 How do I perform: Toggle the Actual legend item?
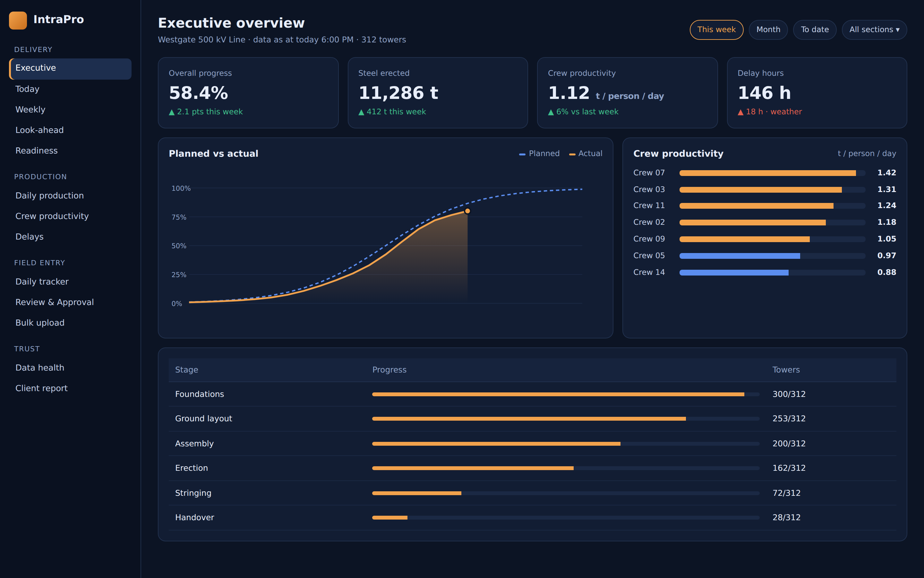tap(586, 154)
